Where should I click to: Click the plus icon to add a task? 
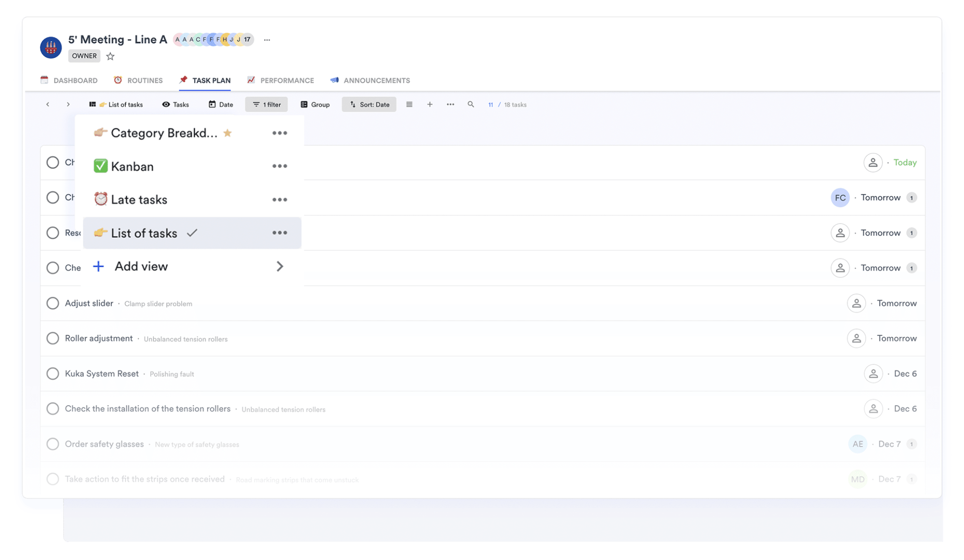(429, 104)
